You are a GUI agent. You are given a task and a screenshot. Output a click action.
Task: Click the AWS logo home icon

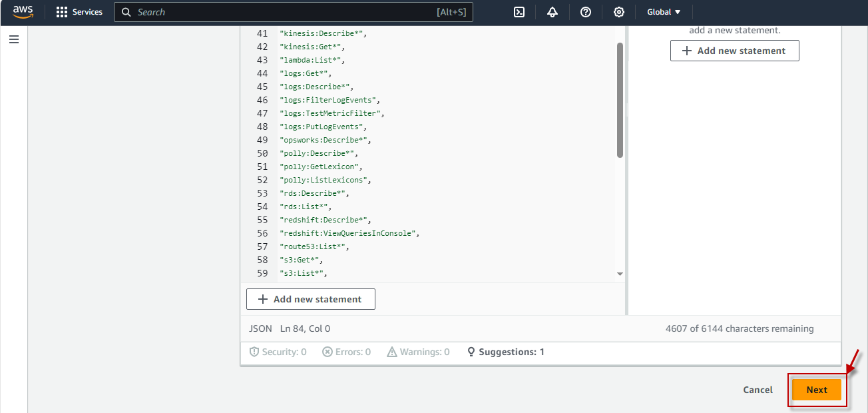pyautogui.click(x=23, y=12)
